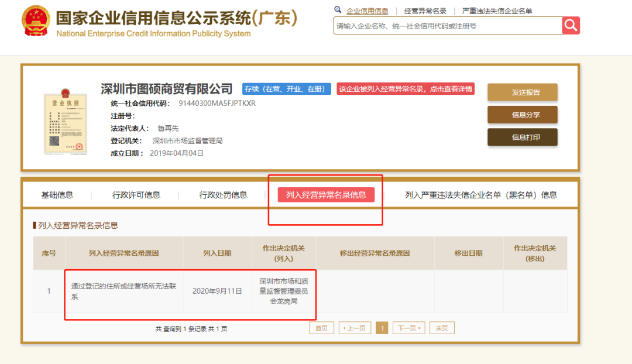
Task: Click the authority cell 深圳市市场和质量监督管理委员会龙岗局
Action: click(284, 291)
